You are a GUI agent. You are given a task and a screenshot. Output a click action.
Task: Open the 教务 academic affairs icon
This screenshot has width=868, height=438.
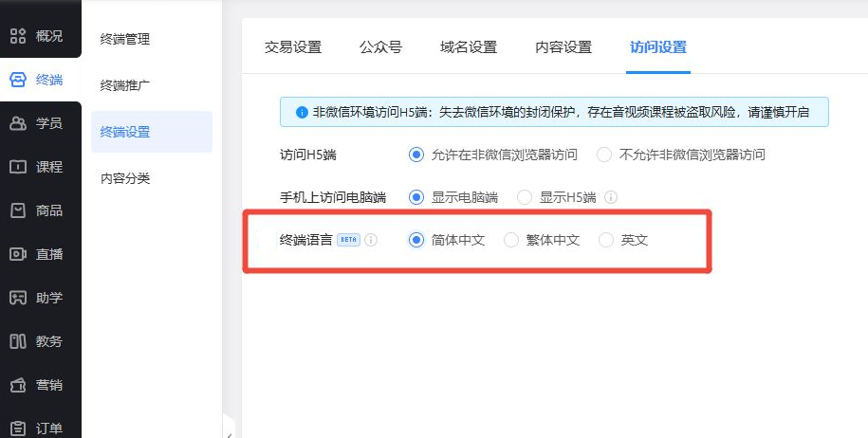18,341
